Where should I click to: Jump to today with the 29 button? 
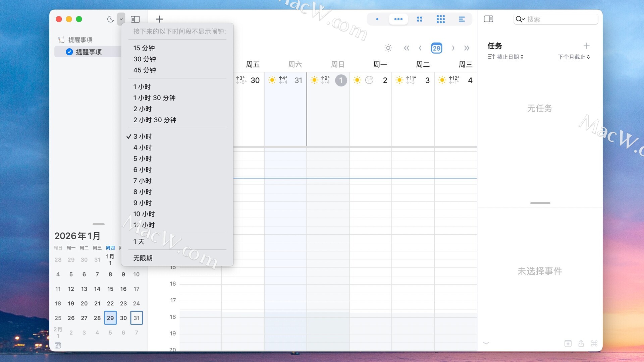pyautogui.click(x=436, y=48)
